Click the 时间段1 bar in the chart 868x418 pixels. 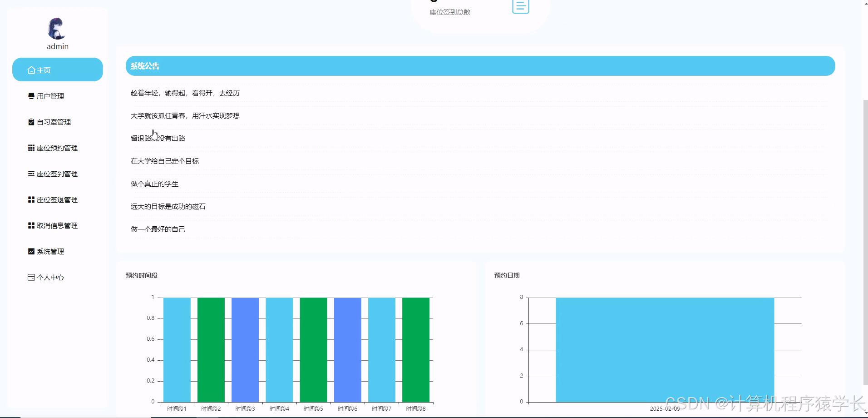point(177,350)
